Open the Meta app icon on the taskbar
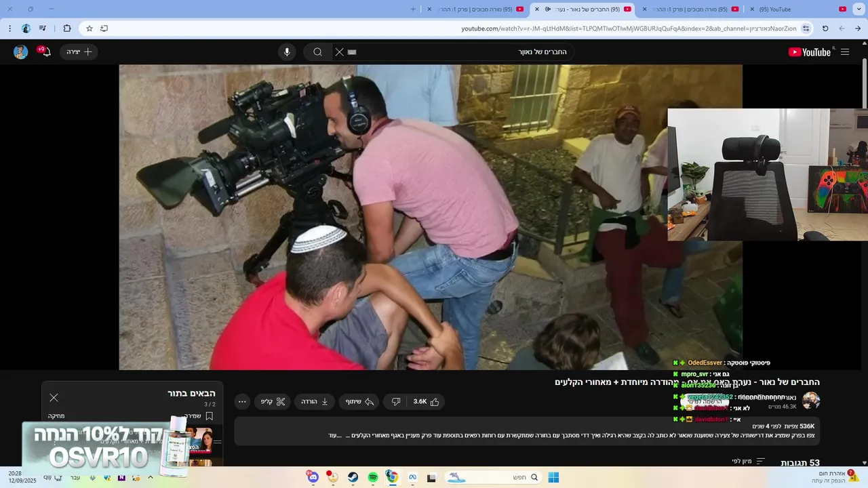 412,477
